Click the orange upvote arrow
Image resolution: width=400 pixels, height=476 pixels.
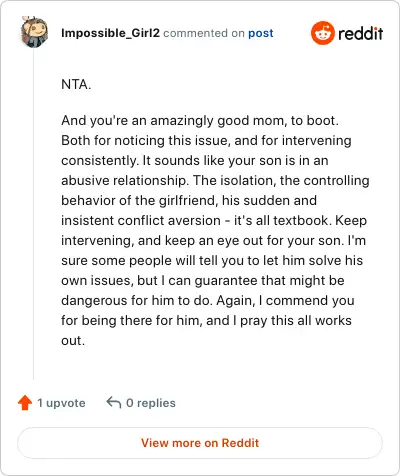[x=25, y=403]
